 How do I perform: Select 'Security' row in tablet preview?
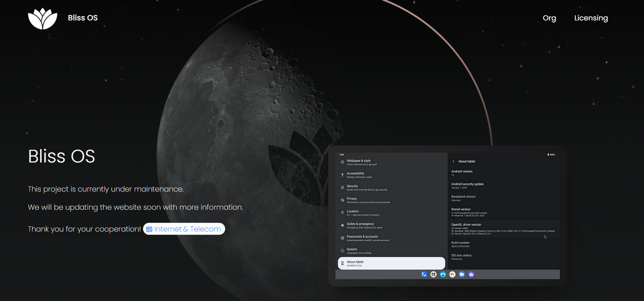391,187
